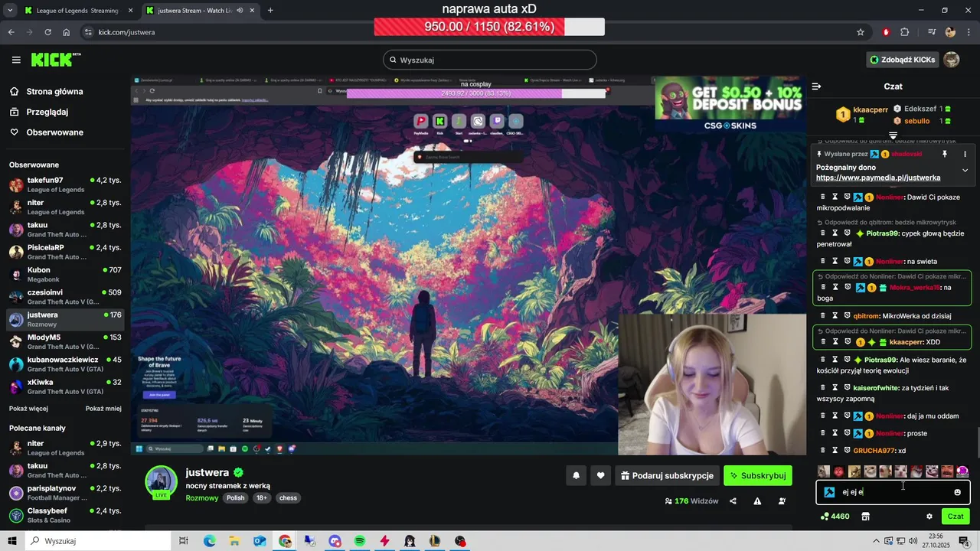Screen dimensions: 980x551
Task: Open the Kicks shop icon
Action: [x=865, y=517]
